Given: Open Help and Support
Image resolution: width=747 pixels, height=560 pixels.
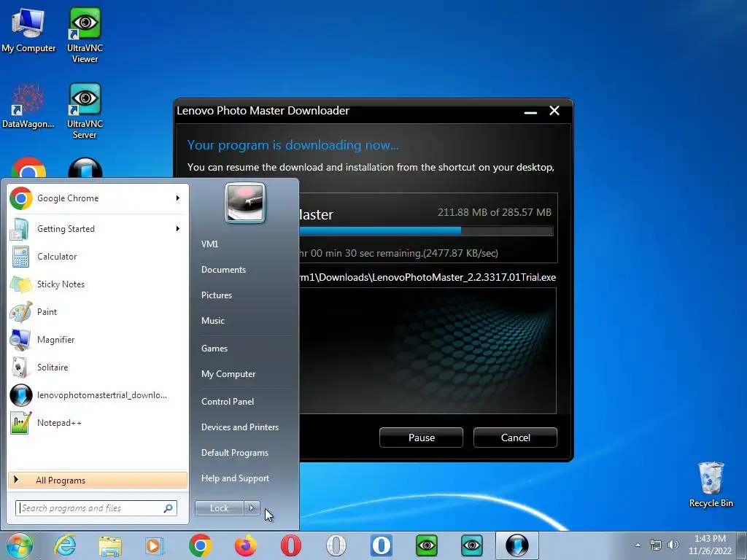Looking at the screenshot, I should click(235, 478).
